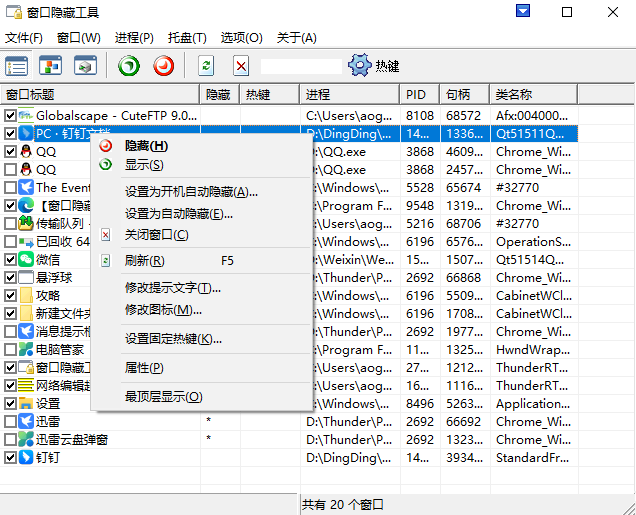Click the colored-tiles window view toolbar icon
Viewport: 636px width, 515px height.
tap(51, 66)
